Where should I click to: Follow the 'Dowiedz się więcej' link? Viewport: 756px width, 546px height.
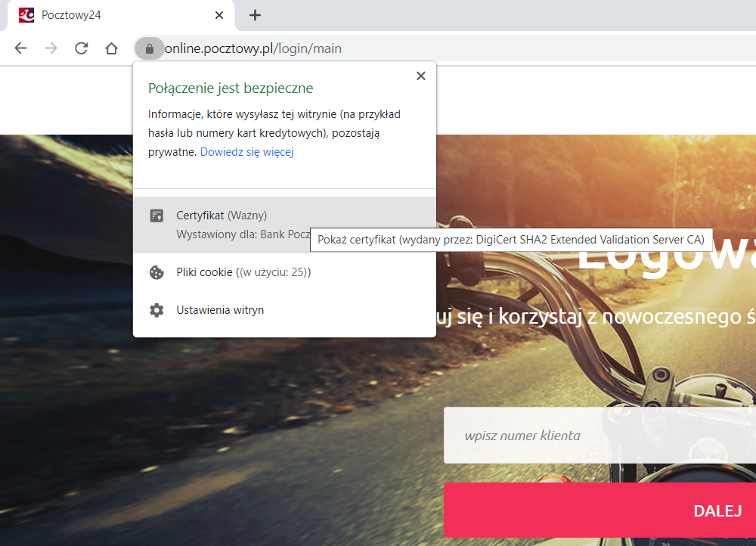[x=247, y=152]
